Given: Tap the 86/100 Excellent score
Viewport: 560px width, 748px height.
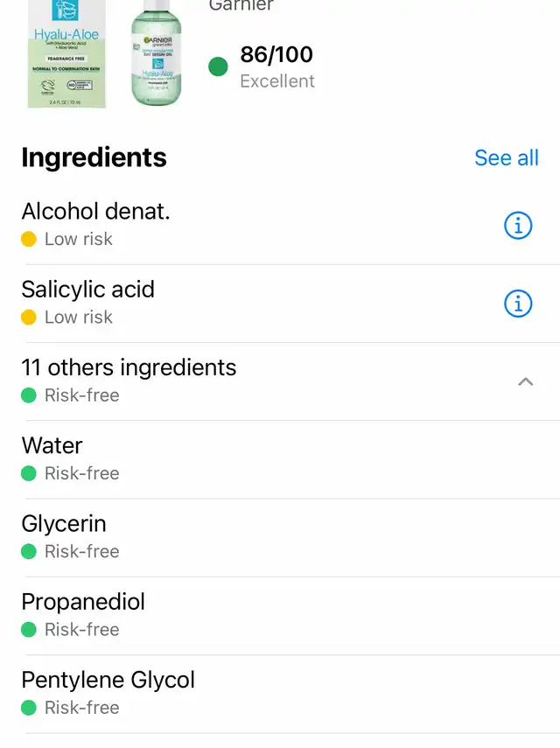Looking at the screenshot, I should [x=276, y=66].
